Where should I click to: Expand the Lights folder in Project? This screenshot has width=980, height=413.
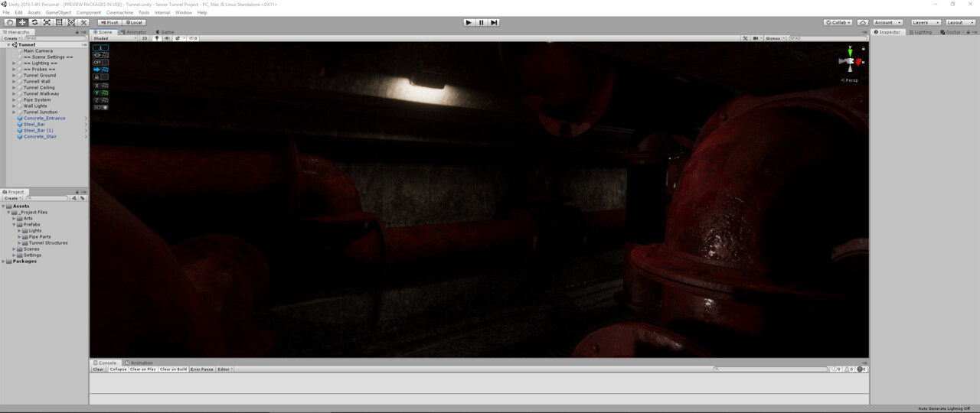(20, 230)
